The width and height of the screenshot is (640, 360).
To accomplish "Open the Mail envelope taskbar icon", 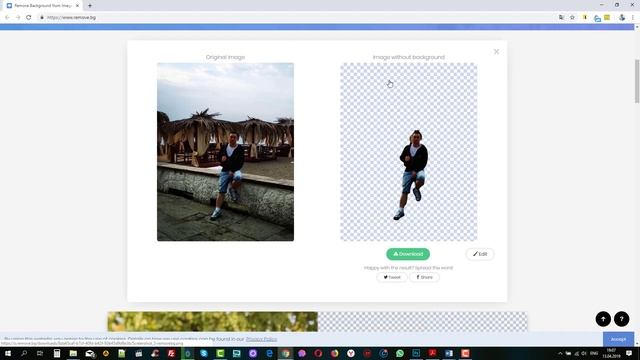I will tap(90, 353).
